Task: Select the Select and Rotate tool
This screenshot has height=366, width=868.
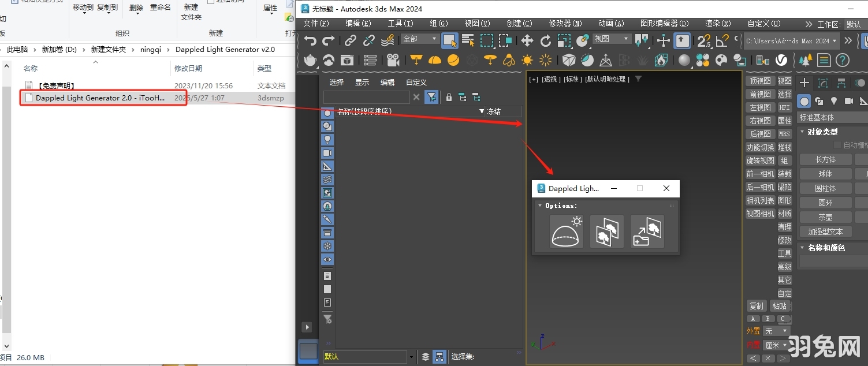Action: pos(545,40)
